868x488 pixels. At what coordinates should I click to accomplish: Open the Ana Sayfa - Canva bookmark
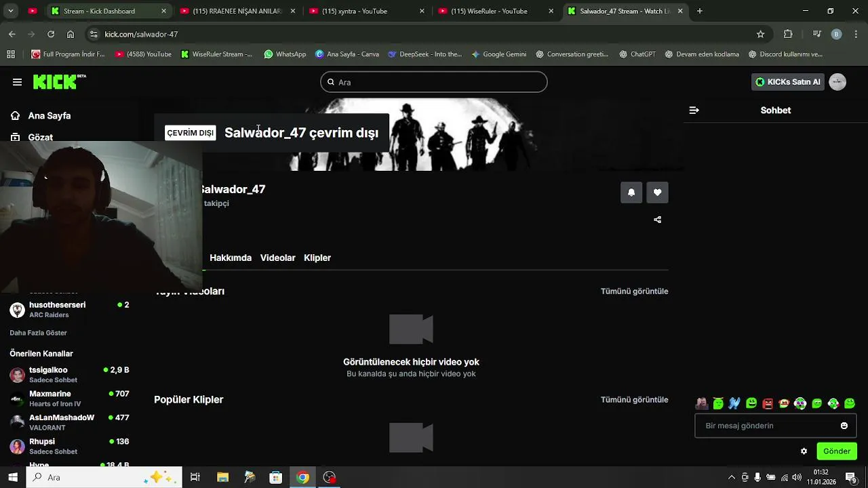(x=347, y=54)
